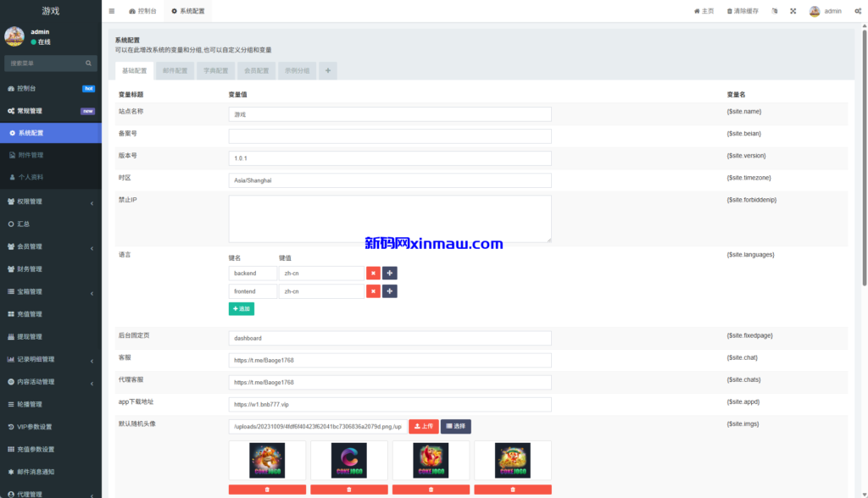The width and height of the screenshot is (868, 498).
Task: Toggle fullscreen mode via the expand icon
Action: (x=793, y=11)
